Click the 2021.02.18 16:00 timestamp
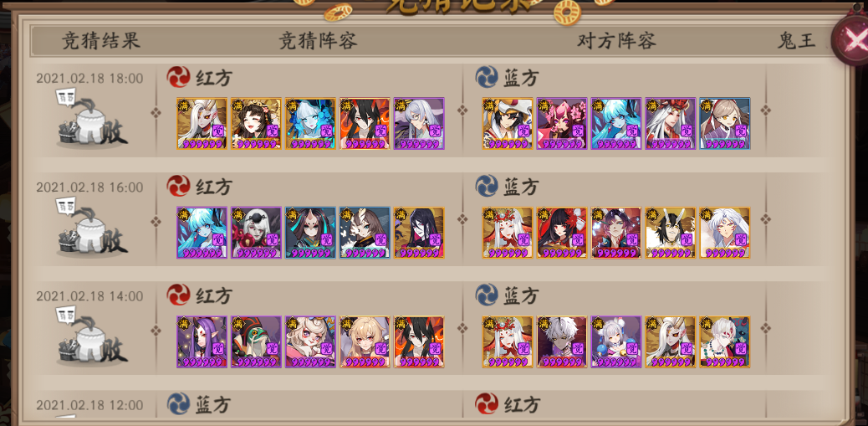This screenshot has width=868, height=426. tap(89, 187)
